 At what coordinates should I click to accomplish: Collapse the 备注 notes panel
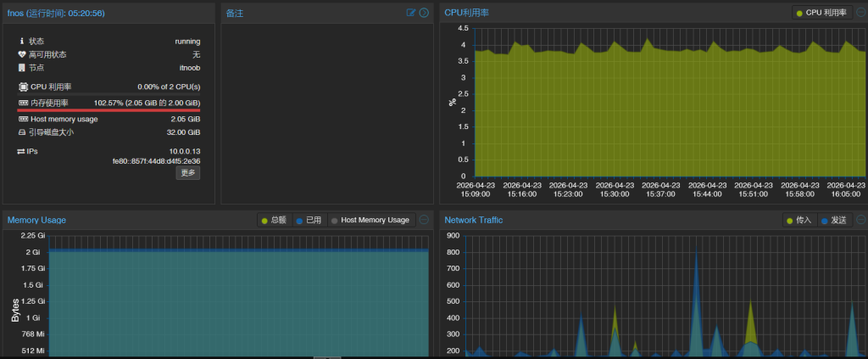[424, 13]
